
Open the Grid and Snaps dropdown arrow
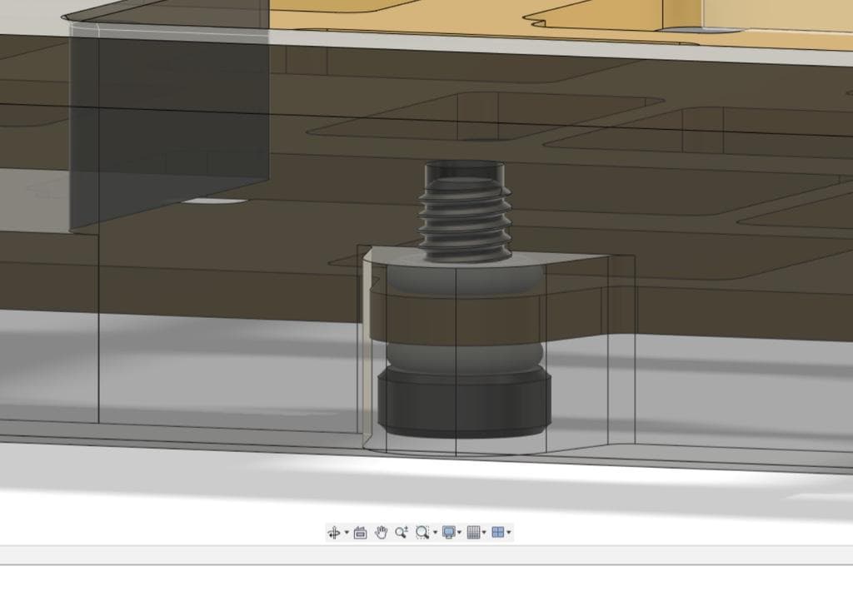pos(484,534)
